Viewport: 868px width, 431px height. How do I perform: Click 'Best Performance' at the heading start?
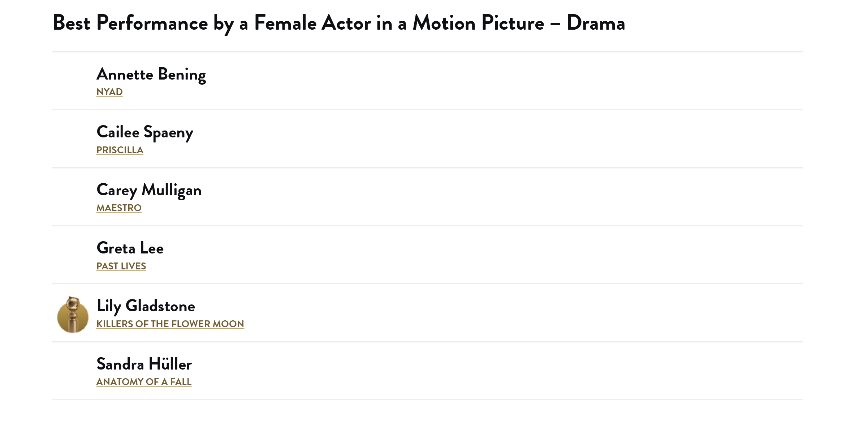coord(130,24)
